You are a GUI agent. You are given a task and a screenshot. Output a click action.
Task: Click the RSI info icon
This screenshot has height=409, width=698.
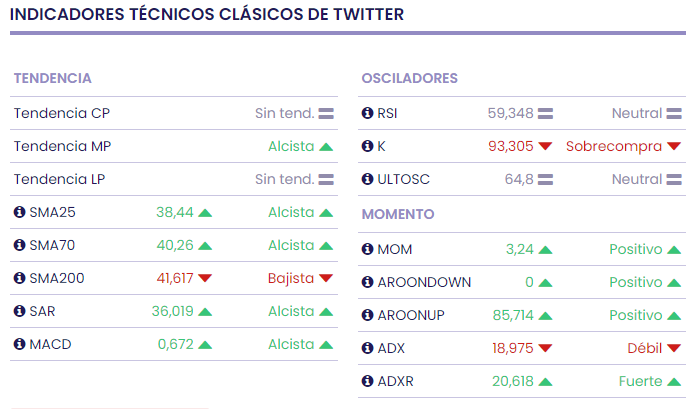(367, 113)
